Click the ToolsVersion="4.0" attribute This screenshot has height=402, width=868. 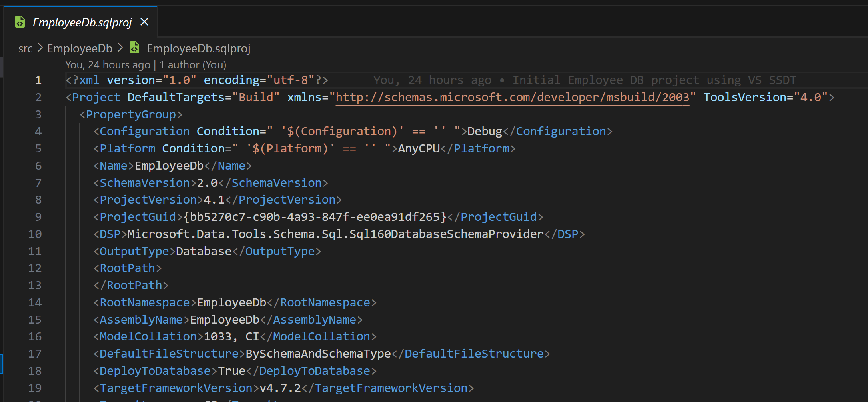pyautogui.click(x=766, y=97)
